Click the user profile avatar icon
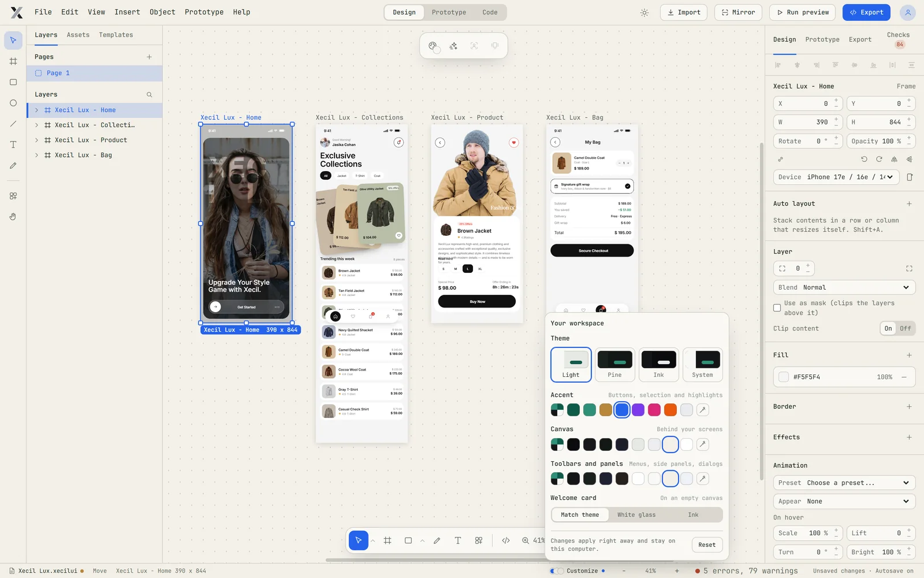 (x=908, y=12)
